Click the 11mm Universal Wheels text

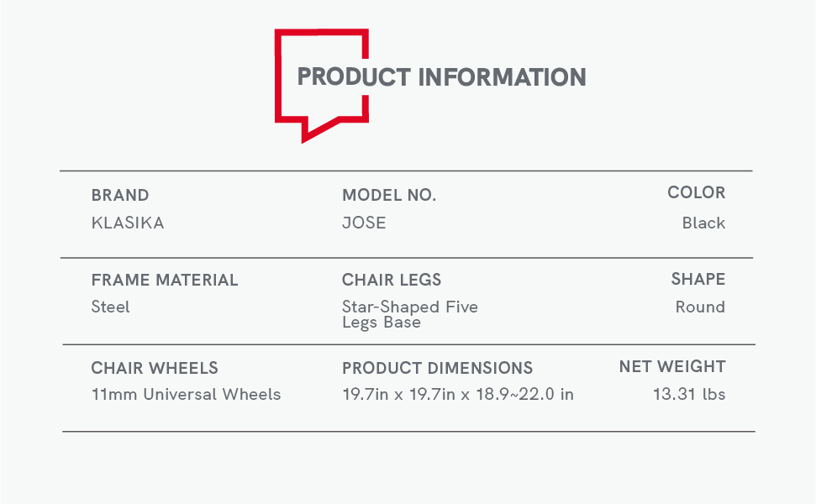click(x=186, y=395)
